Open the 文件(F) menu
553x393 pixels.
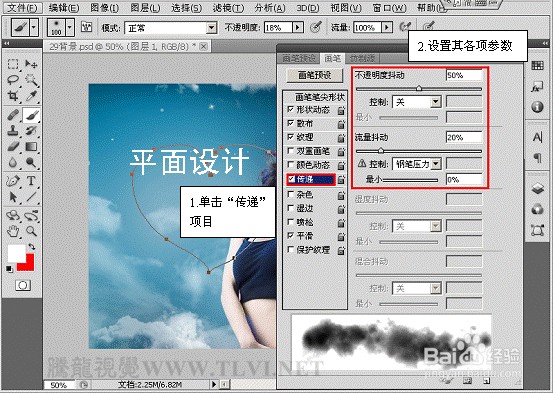coord(22,7)
